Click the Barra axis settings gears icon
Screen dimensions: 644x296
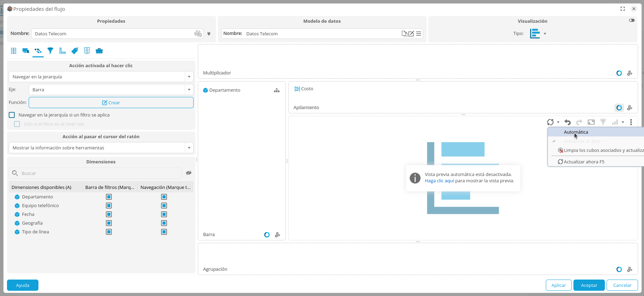277,235
